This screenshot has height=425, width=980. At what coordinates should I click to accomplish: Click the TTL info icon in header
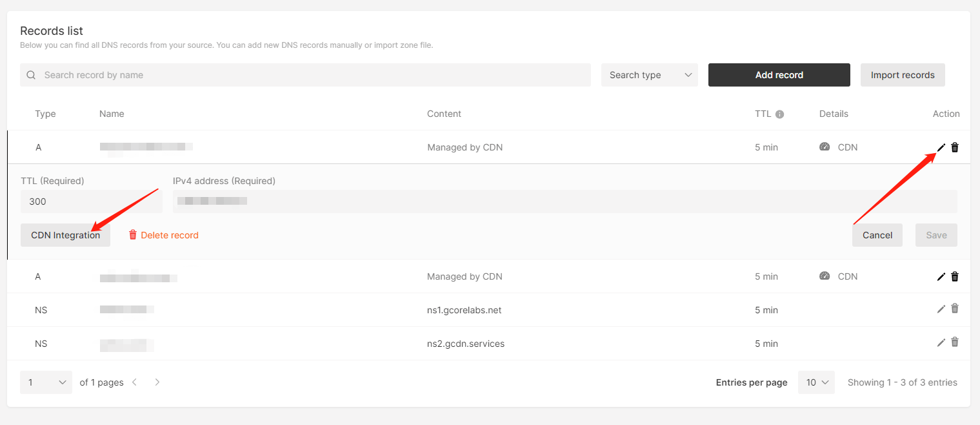(x=779, y=114)
